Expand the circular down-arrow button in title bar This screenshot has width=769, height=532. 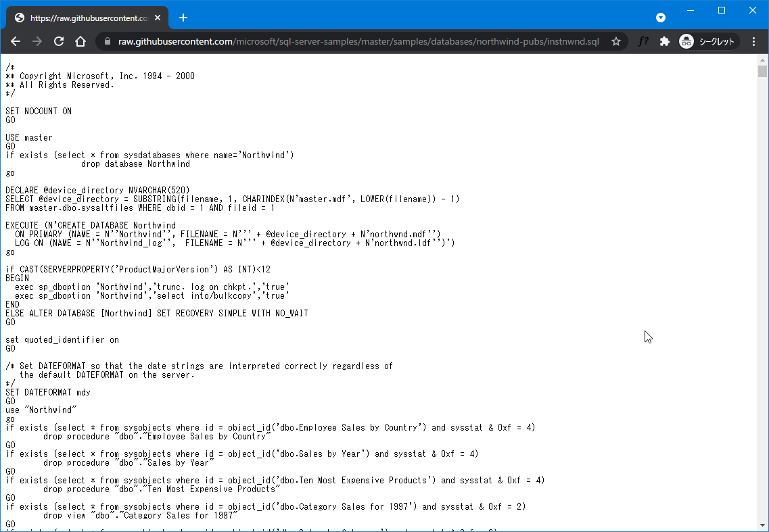[661, 18]
